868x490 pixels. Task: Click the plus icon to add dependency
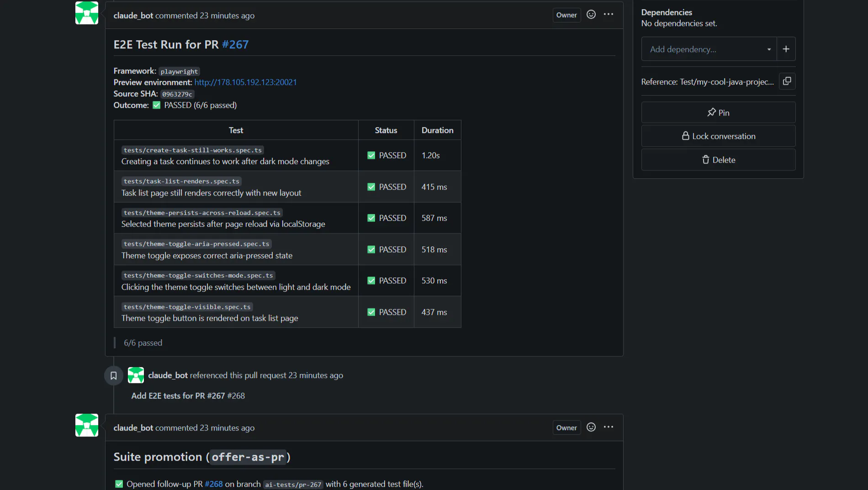(786, 49)
